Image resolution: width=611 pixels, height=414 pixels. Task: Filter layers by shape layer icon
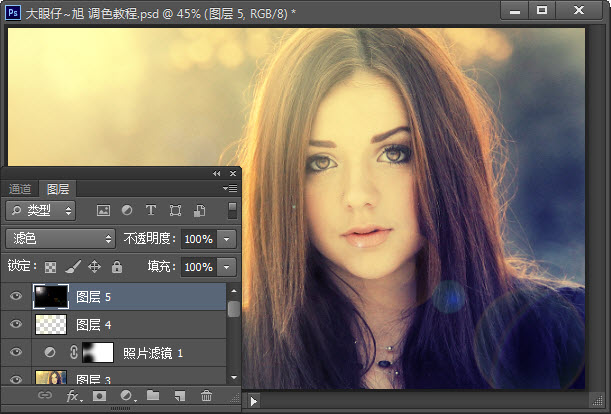[176, 211]
